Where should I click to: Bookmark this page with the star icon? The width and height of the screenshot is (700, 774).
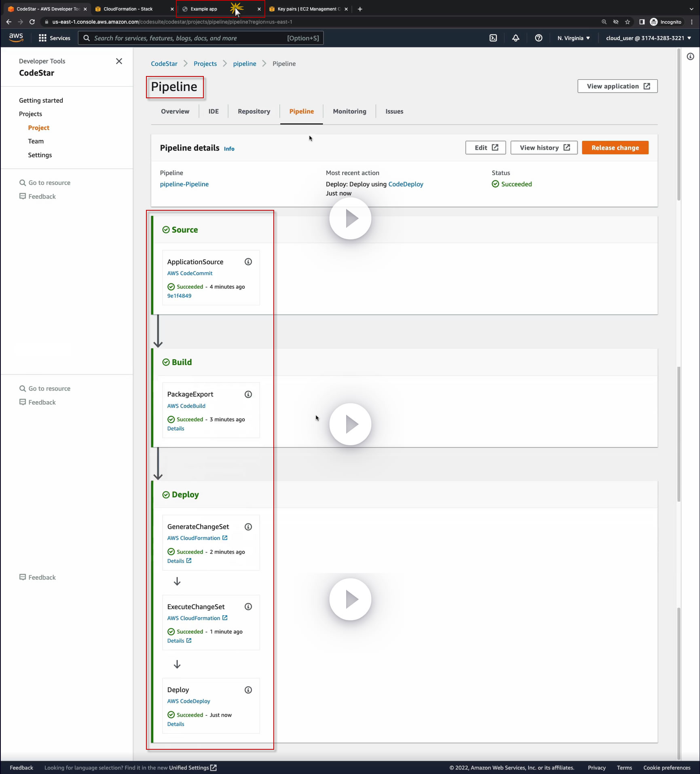(628, 22)
